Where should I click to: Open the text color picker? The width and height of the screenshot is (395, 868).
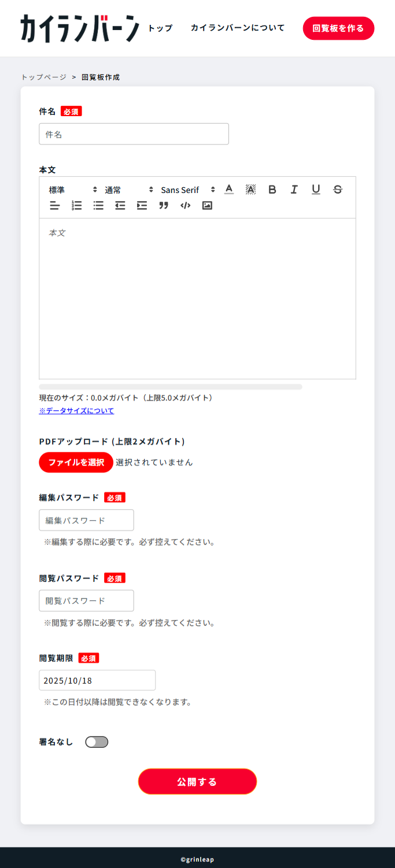click(x=229, y=190)
